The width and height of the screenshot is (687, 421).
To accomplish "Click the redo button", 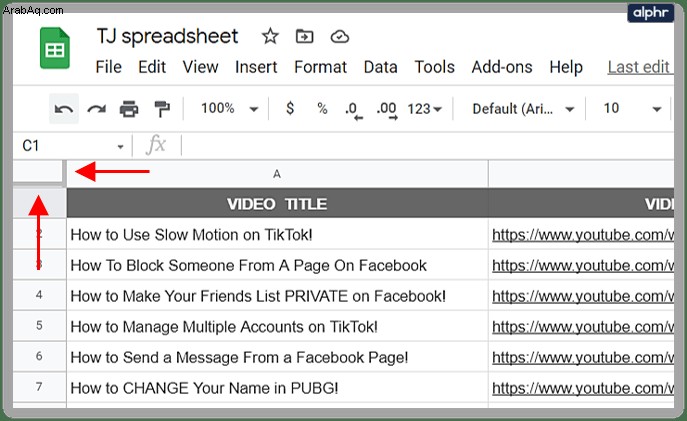I will click(96, 109).
